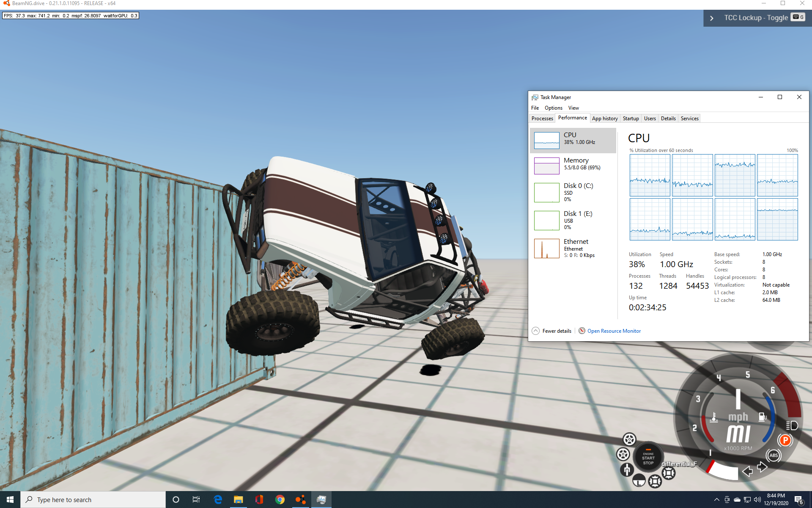This screenshot has width=812, height=508.
Task: Open the Windows Start menu
Action: [10, 500]
